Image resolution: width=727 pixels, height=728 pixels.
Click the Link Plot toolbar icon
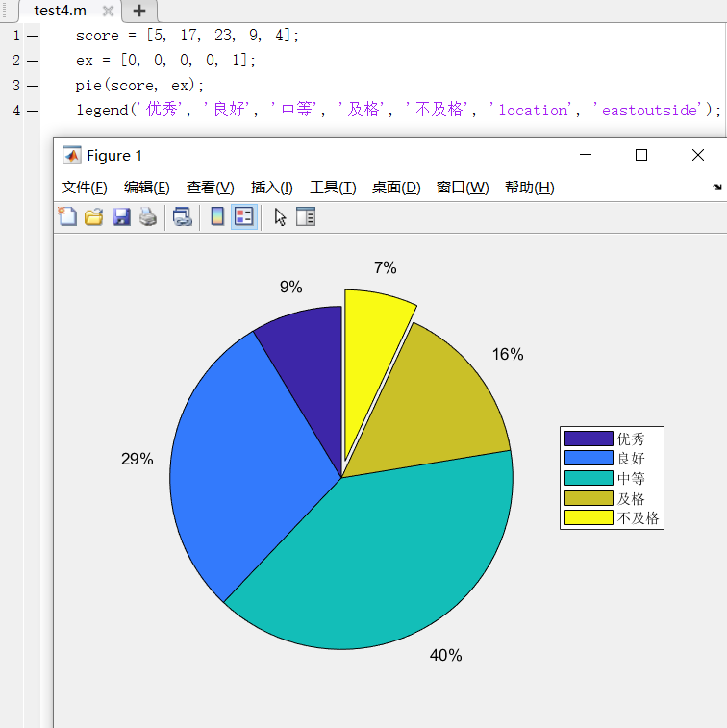pyautogui.click(x=182, y=216)
